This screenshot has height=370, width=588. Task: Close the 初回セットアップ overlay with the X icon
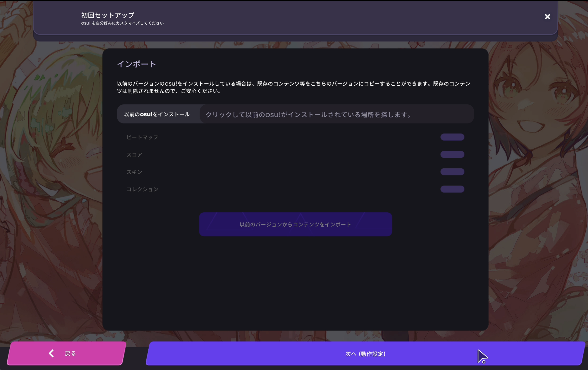point(547,17)
